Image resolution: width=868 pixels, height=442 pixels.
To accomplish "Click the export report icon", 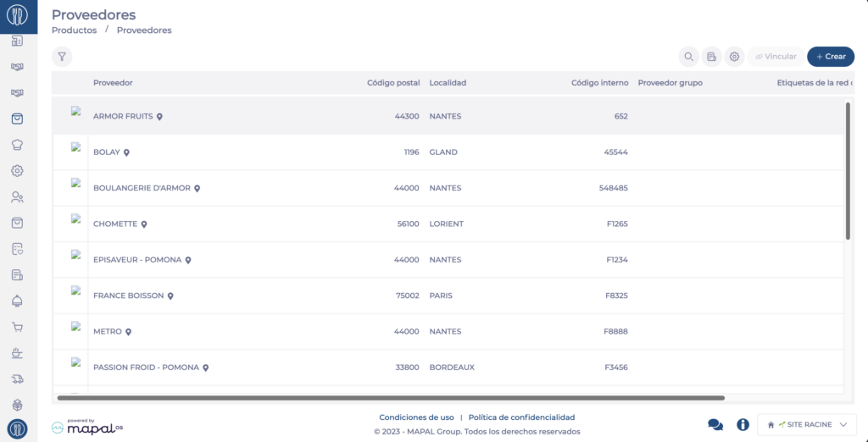I will point(712,57).
